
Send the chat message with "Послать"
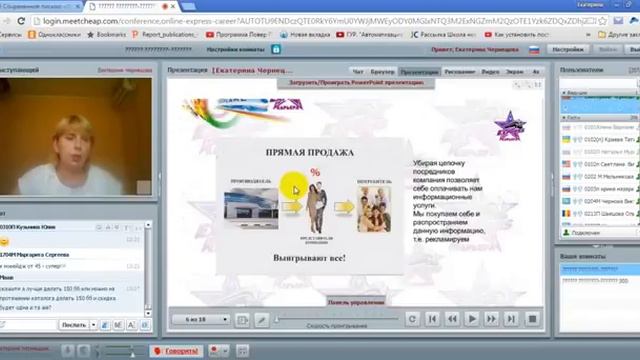(74, 325)
